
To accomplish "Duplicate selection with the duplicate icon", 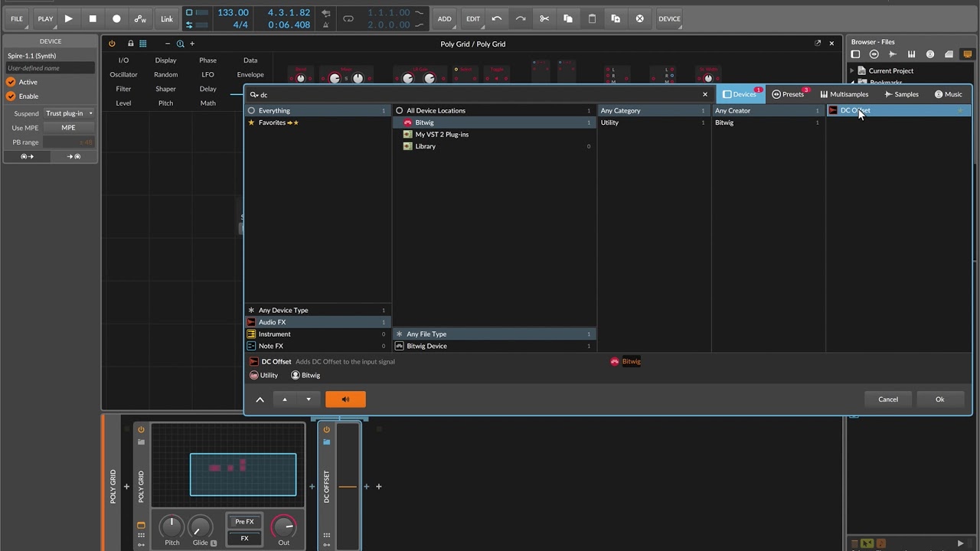I will pos(616,18).
